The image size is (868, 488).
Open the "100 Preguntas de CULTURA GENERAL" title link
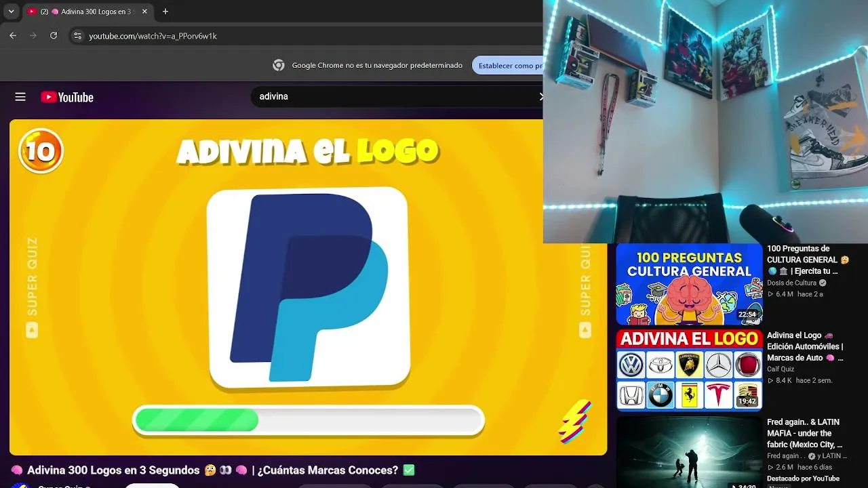pyautogui.click(x=808, y=260)
